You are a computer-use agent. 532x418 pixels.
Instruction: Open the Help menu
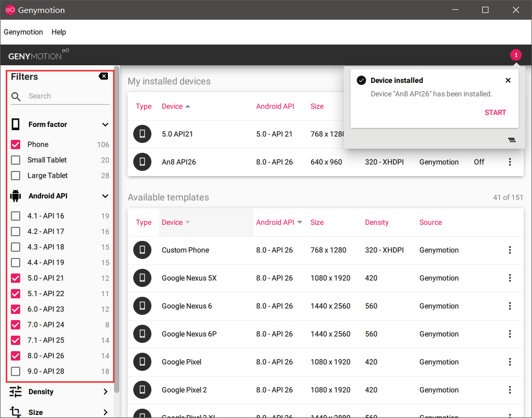[x=59, y=32]
